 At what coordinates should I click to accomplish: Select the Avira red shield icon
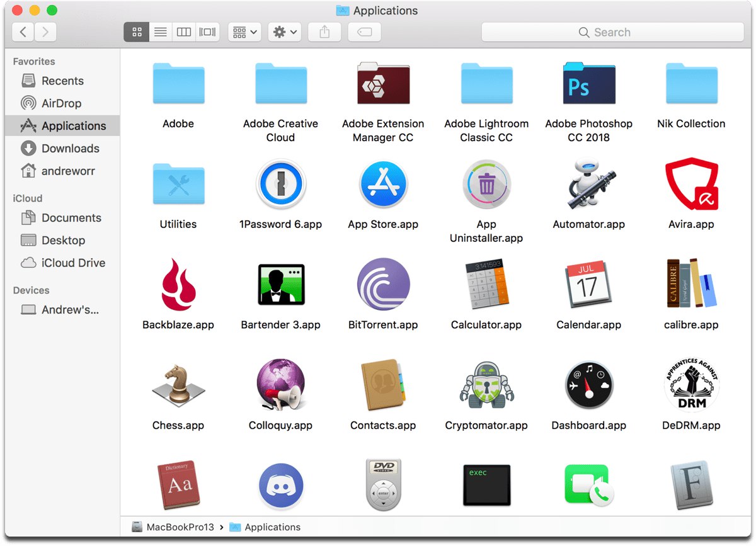pos(692,184)
